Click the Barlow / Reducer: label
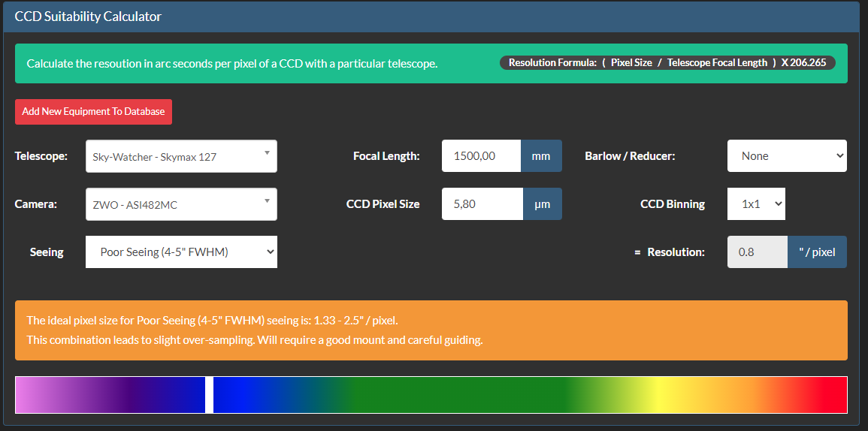The width and height of the screenshot is (868, 431). point(630,156)
